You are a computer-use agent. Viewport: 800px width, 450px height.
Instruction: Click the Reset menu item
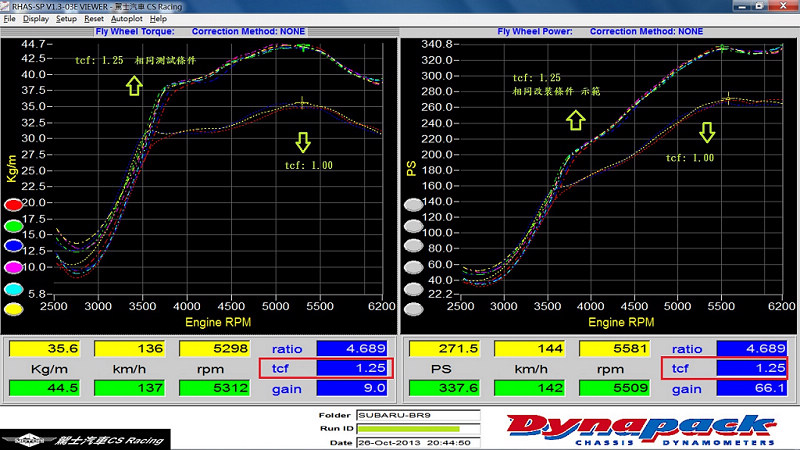94,19
